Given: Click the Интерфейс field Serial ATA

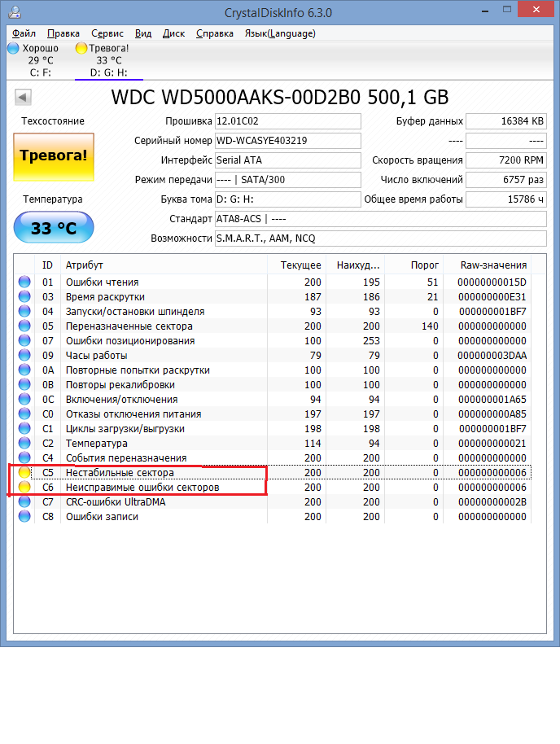Looking at the screenshot, I should [x=288, y=160].
